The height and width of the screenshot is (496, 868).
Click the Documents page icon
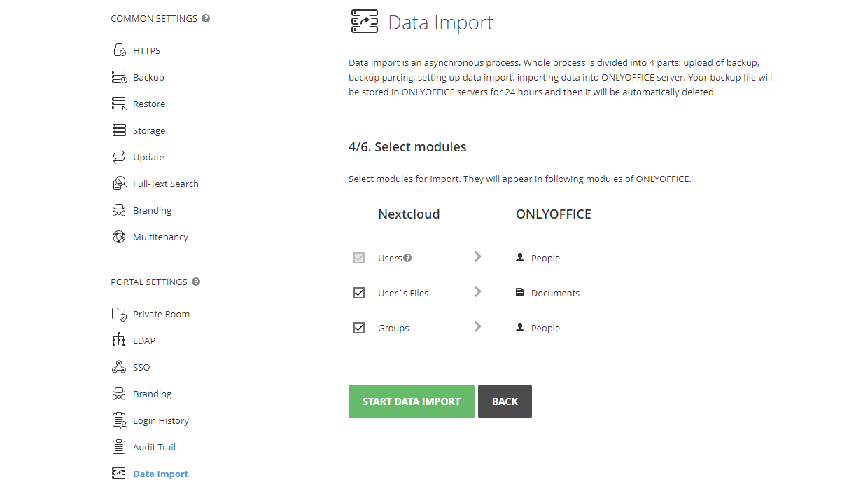[x=520, y=292]
